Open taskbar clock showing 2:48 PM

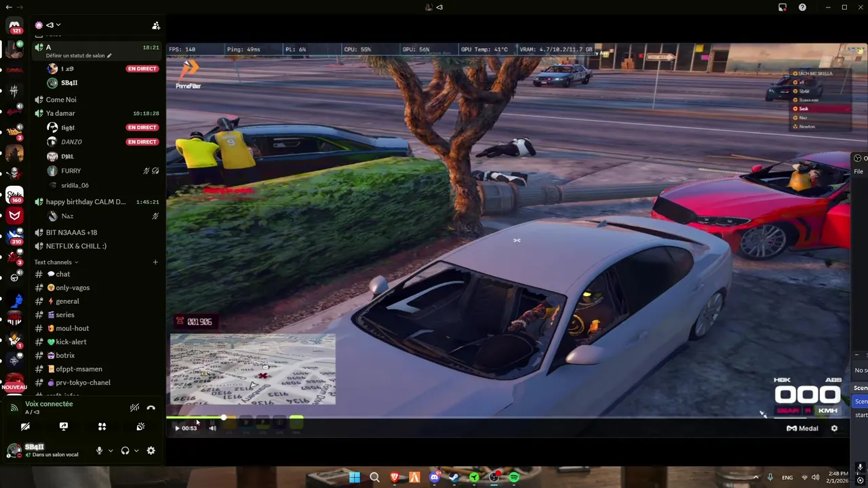tap(838, 477)
